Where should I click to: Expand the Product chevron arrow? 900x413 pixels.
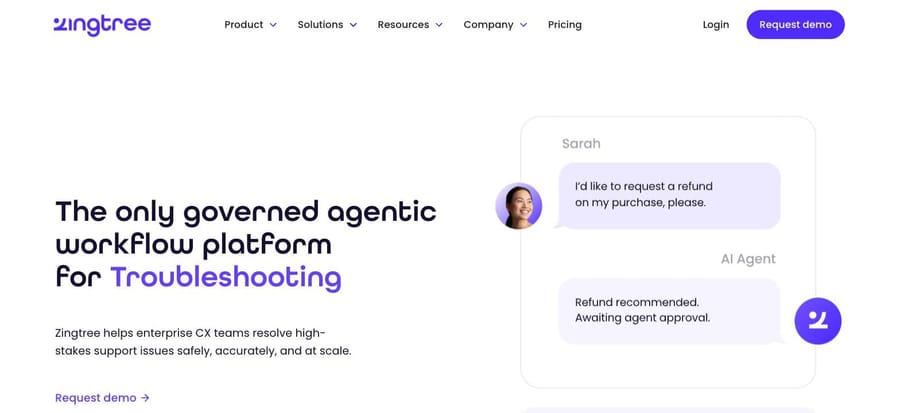pyautogui.click(x=273, y=25)
